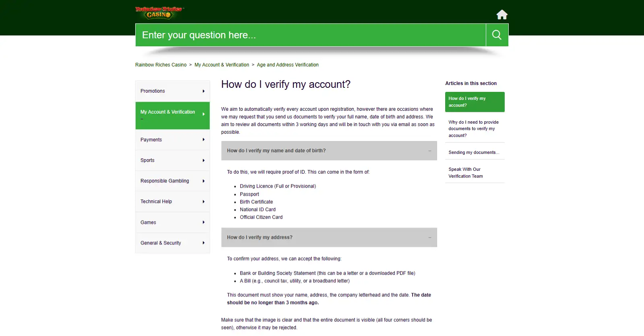Open "Why do I need to provide documents" article
Image resolution: width=644 pixels, height=336 pixels.
[x=475, y=129]
